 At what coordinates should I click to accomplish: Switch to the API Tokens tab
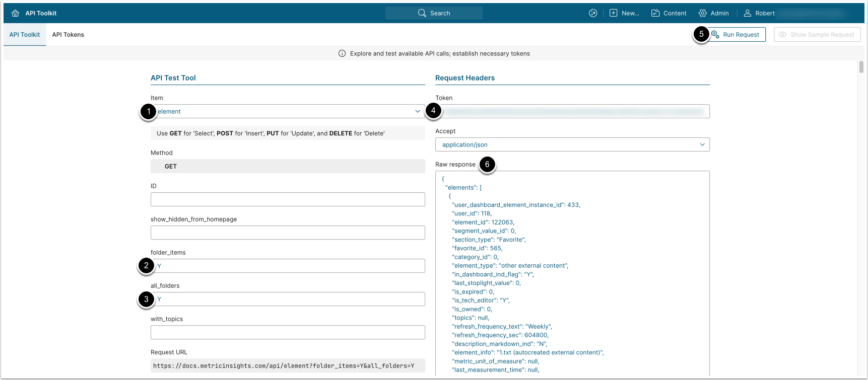pos(68,35)
